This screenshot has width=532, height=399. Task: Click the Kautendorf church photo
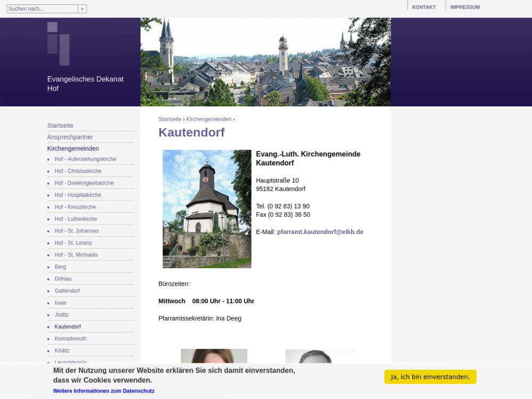206,209
